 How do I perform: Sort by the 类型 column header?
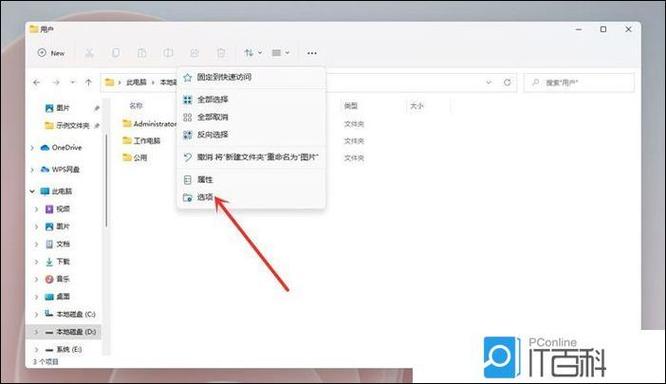(x=351, y=106)
